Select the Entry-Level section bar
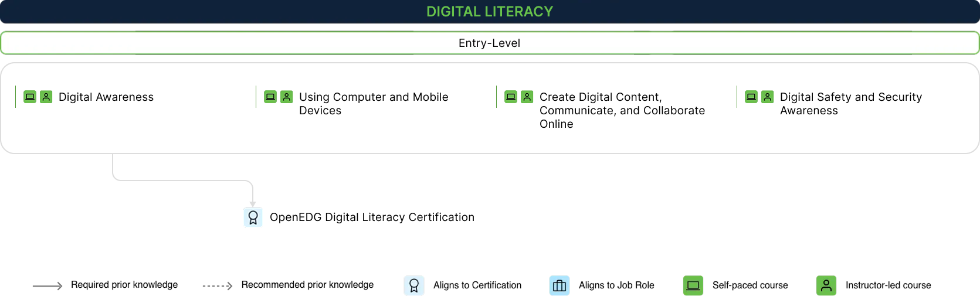The width and height of the screenshot is (980, 296). (490, 43)
